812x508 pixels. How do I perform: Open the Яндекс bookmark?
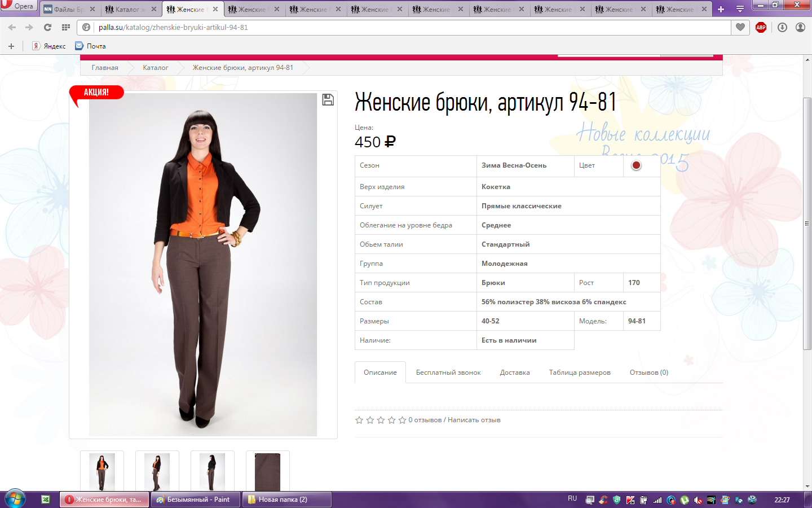click(x=49, y=46)
